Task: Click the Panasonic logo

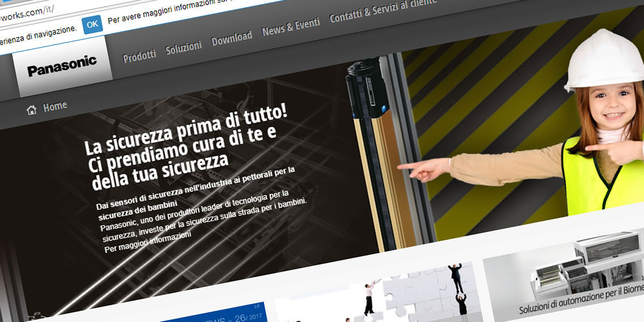Action: tap(62, 67)
